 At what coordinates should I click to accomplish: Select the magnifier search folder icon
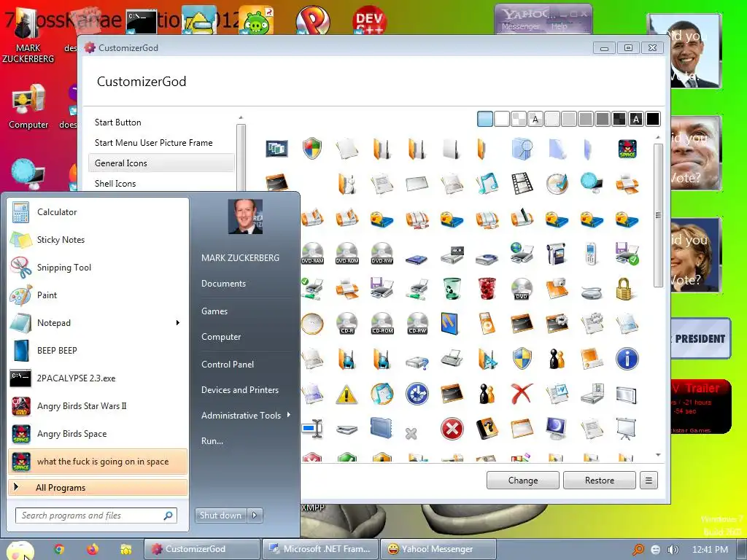[522, 149]
